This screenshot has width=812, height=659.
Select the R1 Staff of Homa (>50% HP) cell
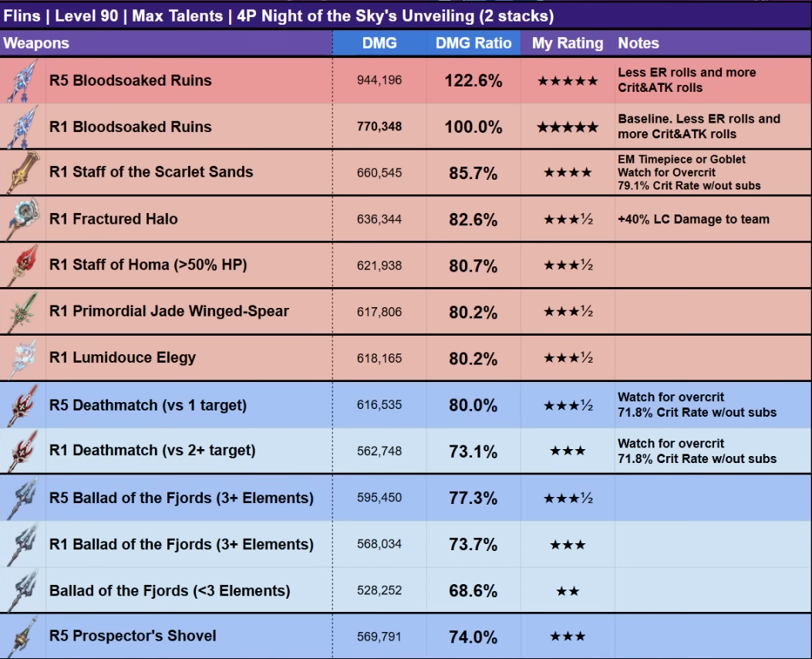click(189, 265)
